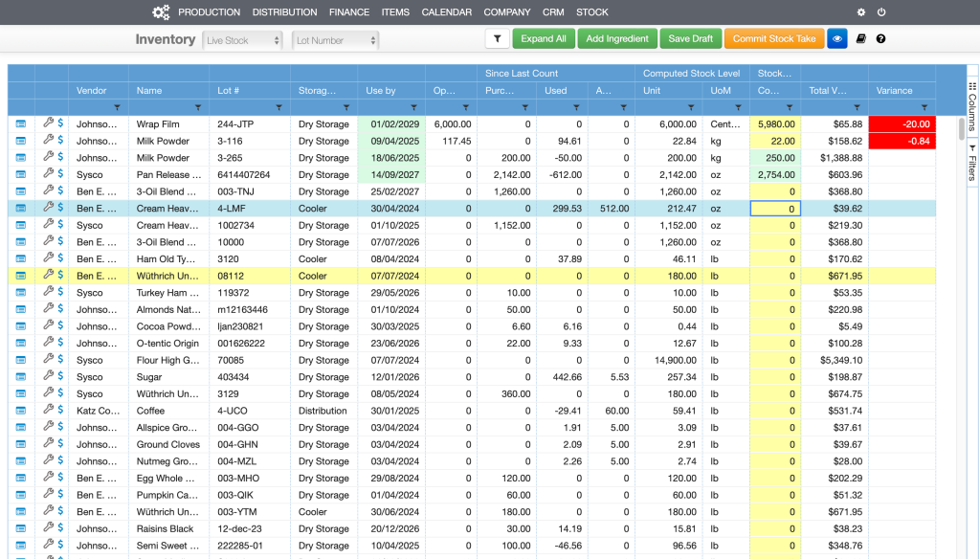This screenshot has height=559, width=980.
Task: Click the gears logo icon in top bar
Action: [x=161, y=11]
